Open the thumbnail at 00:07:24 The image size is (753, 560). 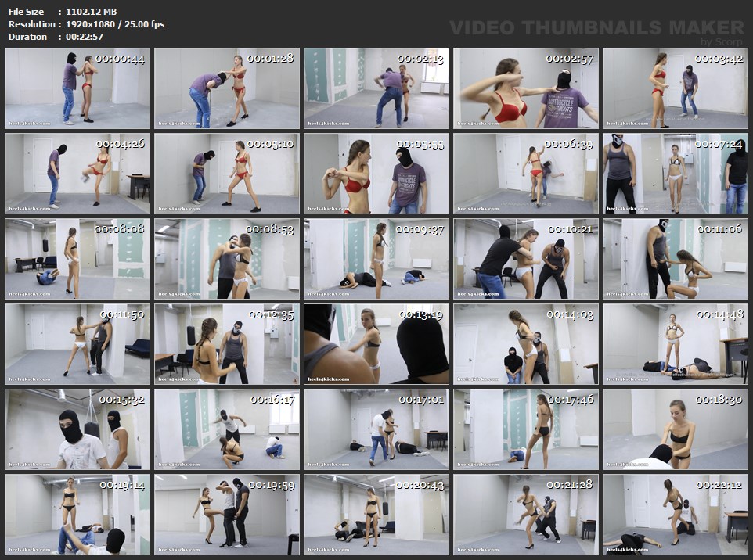(675, 174)
